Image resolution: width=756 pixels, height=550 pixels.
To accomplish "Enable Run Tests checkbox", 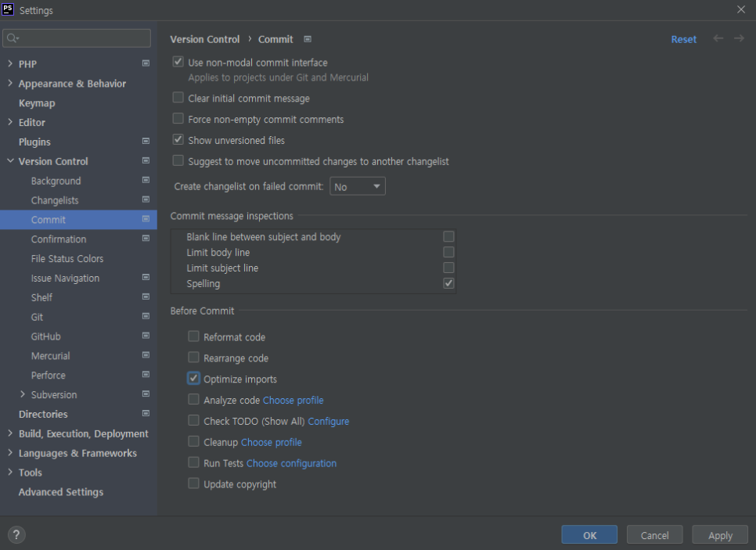I will 193,462.
